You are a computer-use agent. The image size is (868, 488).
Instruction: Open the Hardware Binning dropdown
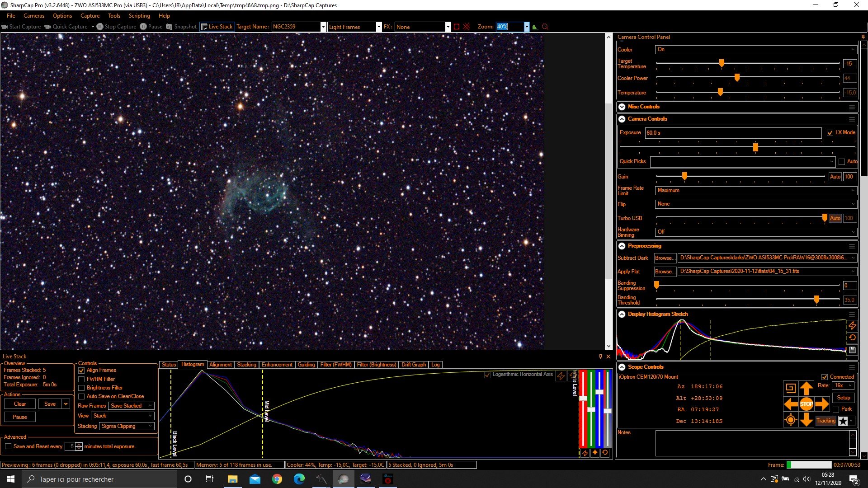[x=756, y=232]
